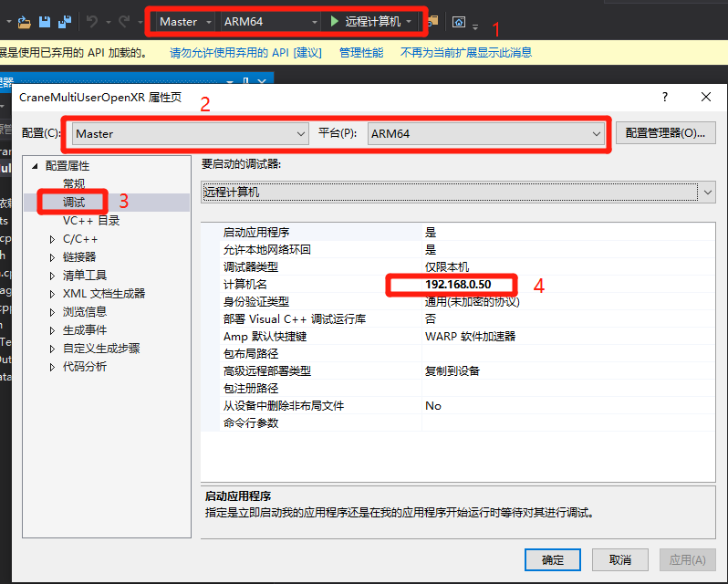Screen dimensions: 728x584
Task: Click the help question mark in properties dialog
Action: [x=665, y=97]
